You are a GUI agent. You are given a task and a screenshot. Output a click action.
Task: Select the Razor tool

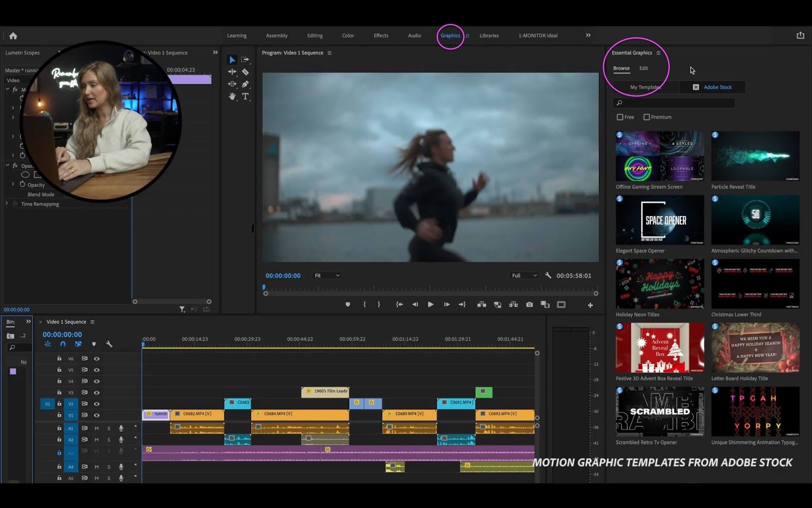[246, 72]
